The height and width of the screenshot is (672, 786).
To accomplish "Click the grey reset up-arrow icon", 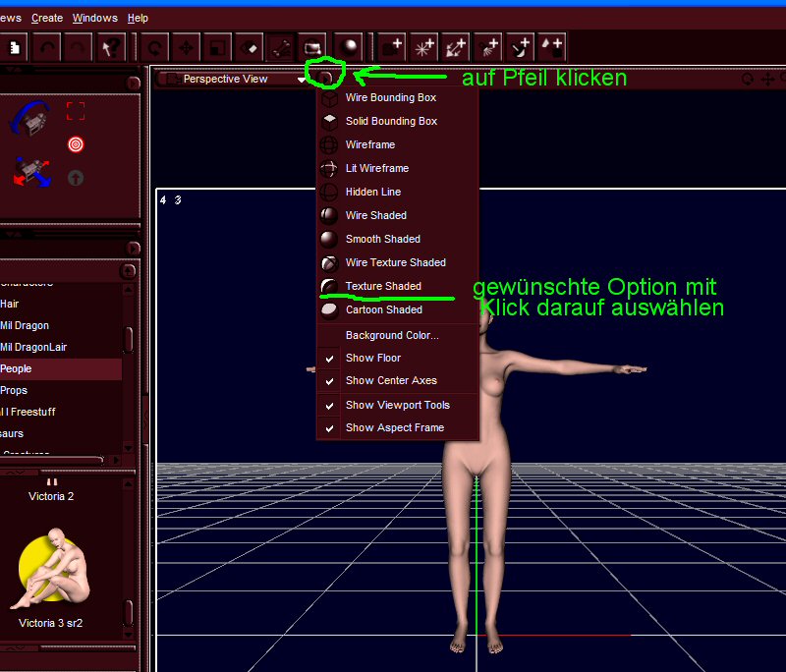I will click(x=76, y=178).
